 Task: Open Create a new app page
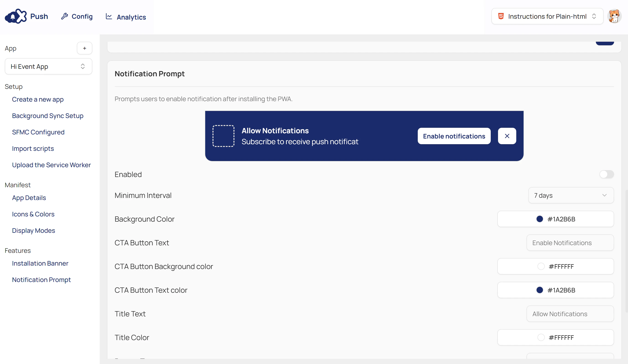point(38,99)
